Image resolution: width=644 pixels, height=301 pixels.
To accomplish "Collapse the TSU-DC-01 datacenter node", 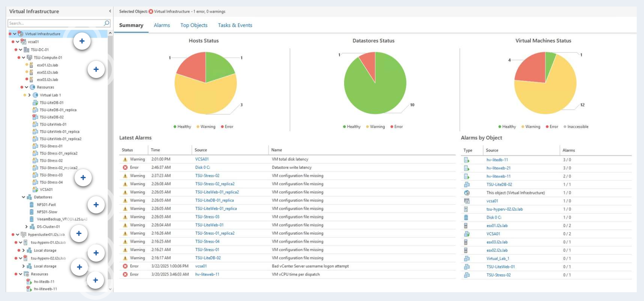I will tap(21, 50).
